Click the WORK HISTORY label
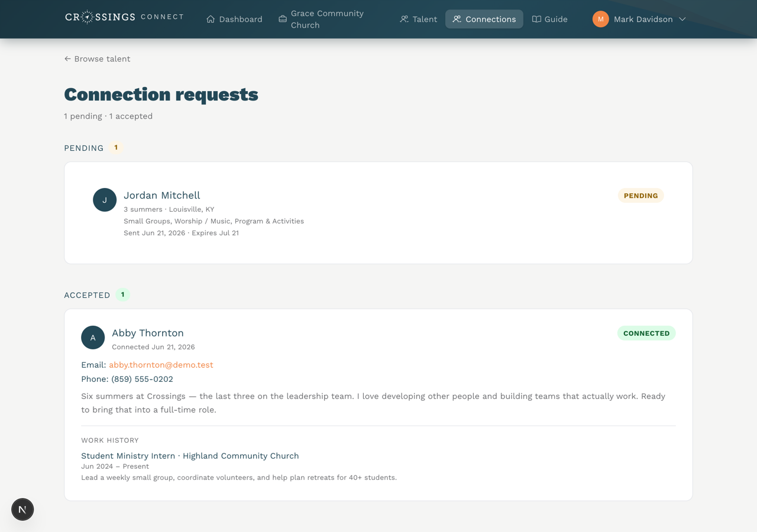757x532 pixels. point(110,440)
